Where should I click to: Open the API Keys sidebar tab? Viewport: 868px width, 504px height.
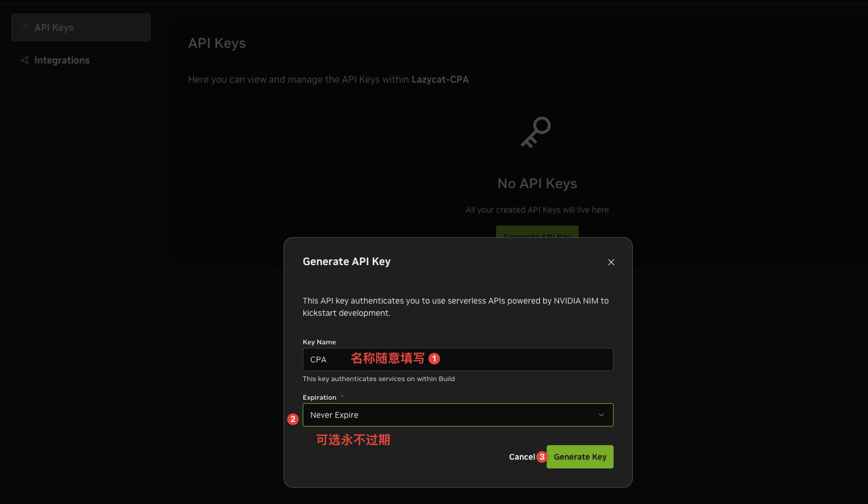[x=81, y=27]
